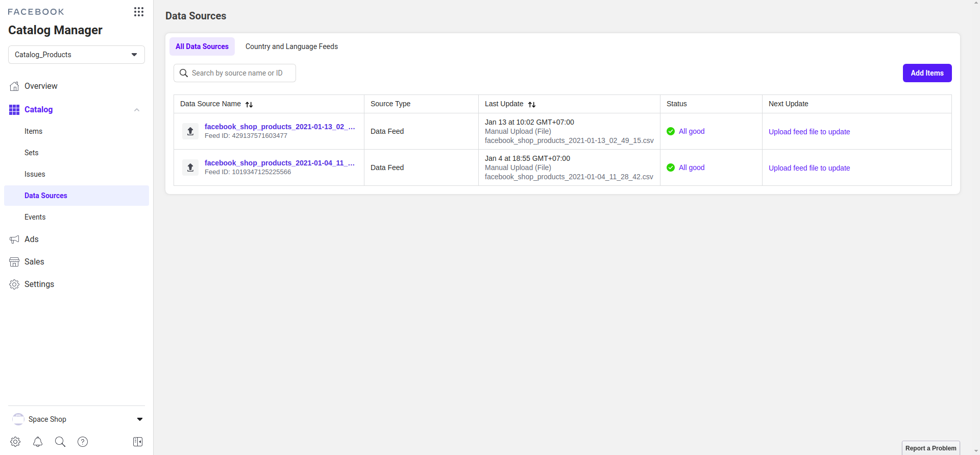
Task: Sort by Last Update column
Action: point(532,104)
